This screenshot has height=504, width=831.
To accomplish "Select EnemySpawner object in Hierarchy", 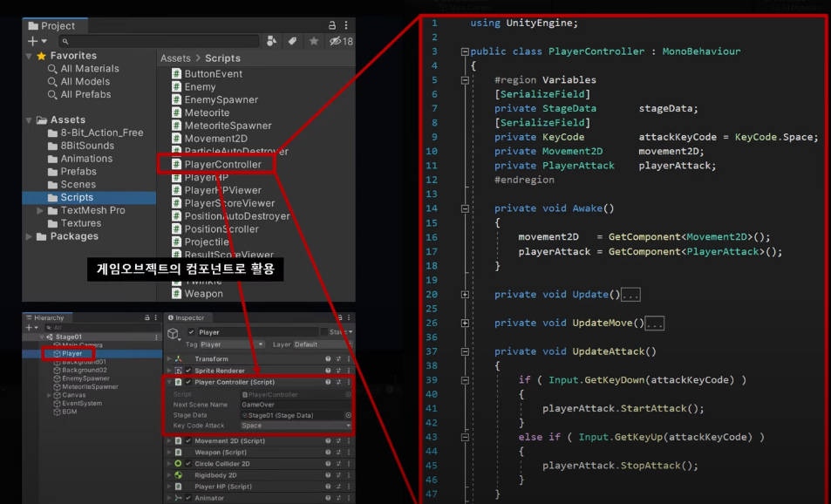I will 85,378.
